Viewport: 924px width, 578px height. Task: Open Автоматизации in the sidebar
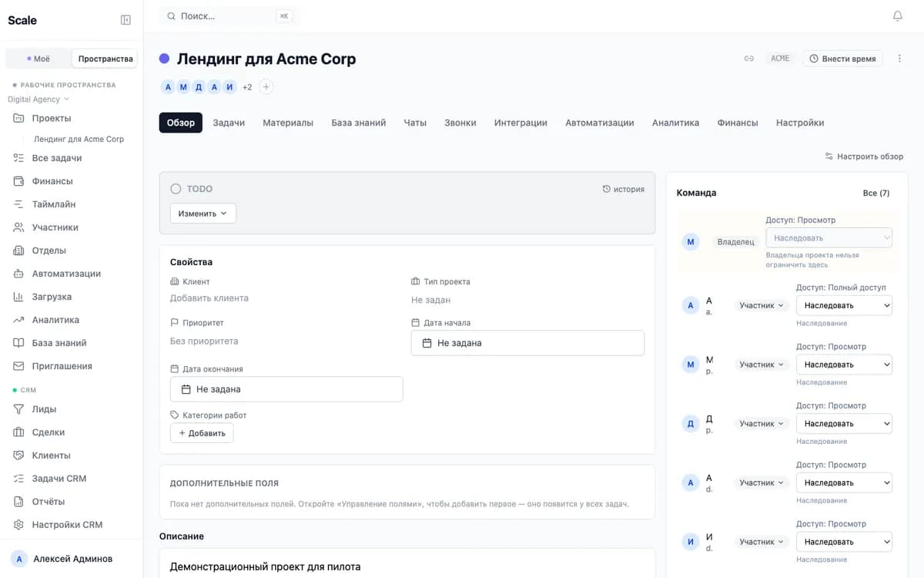pos(66,274)
